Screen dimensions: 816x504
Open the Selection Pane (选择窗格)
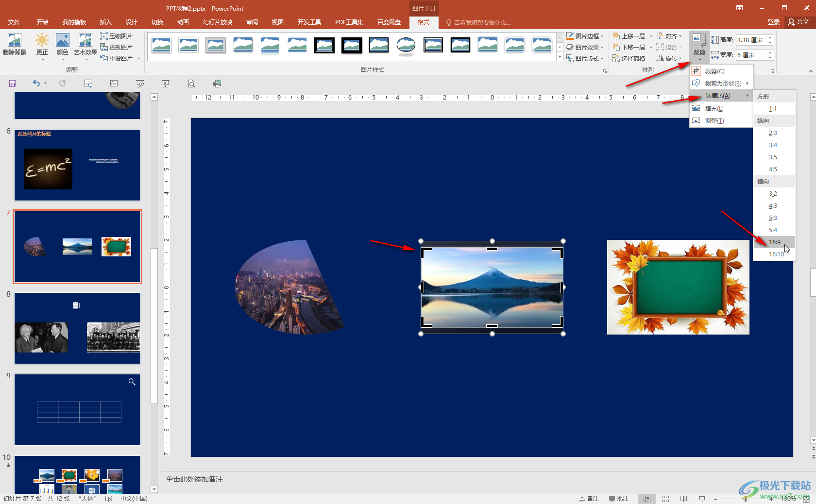pos(629,59)
